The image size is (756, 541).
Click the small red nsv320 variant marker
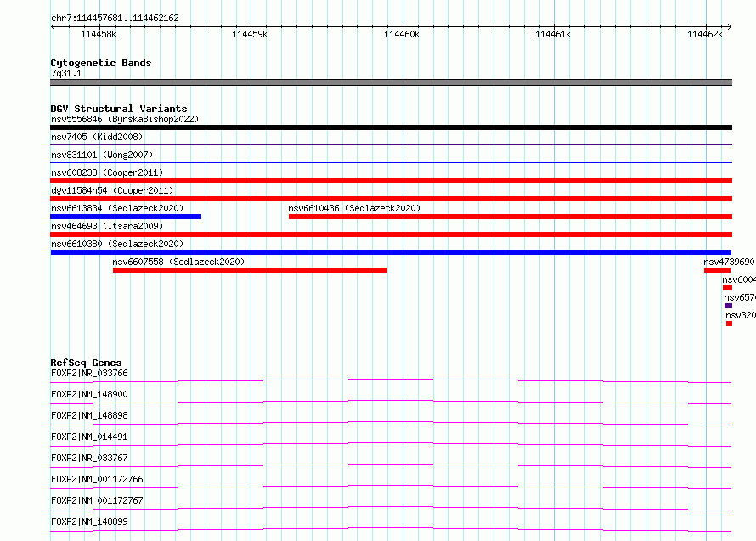coord(729,324)
